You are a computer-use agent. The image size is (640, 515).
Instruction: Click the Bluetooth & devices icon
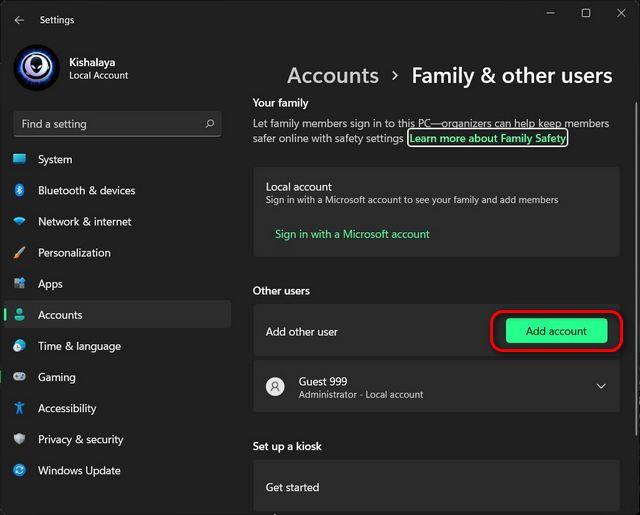[19, 190]
